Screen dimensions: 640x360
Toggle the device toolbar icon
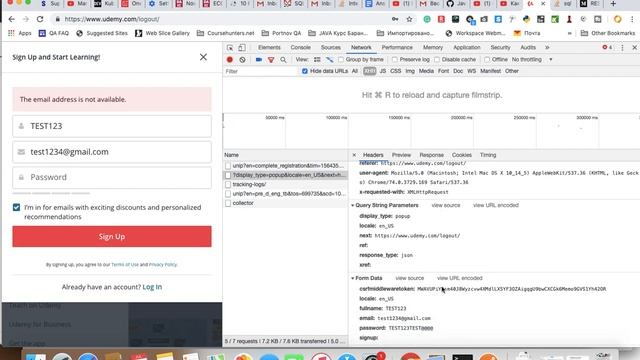click(x=242, y=47)
